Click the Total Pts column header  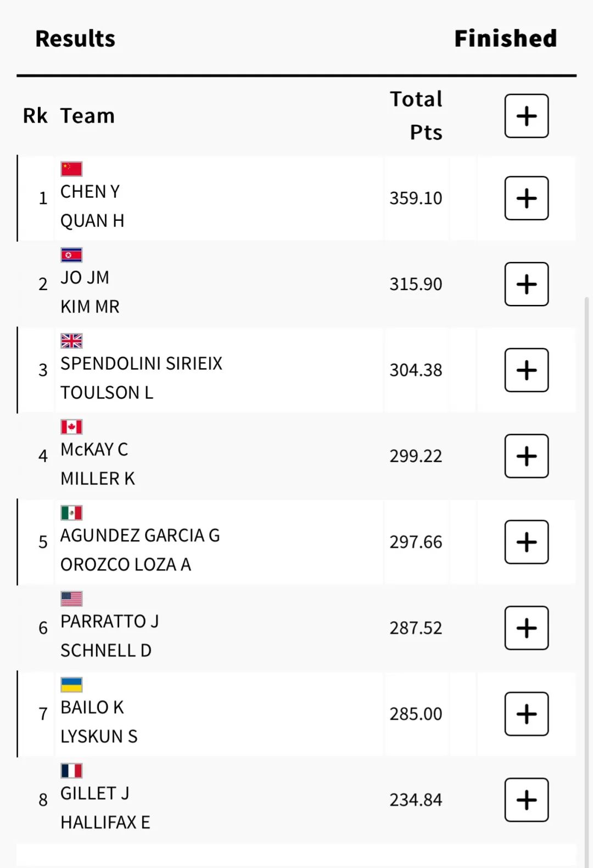pyautogui.click(x=416, y=116)
